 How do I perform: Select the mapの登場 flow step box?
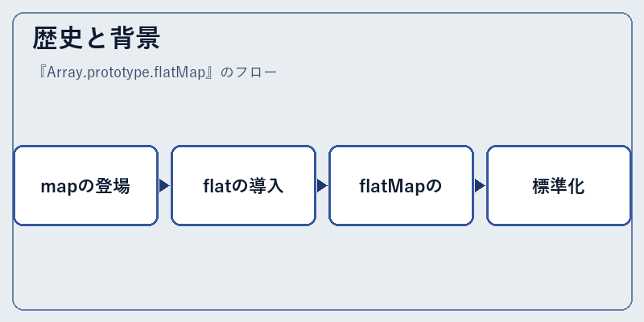[x=86, y=185]
